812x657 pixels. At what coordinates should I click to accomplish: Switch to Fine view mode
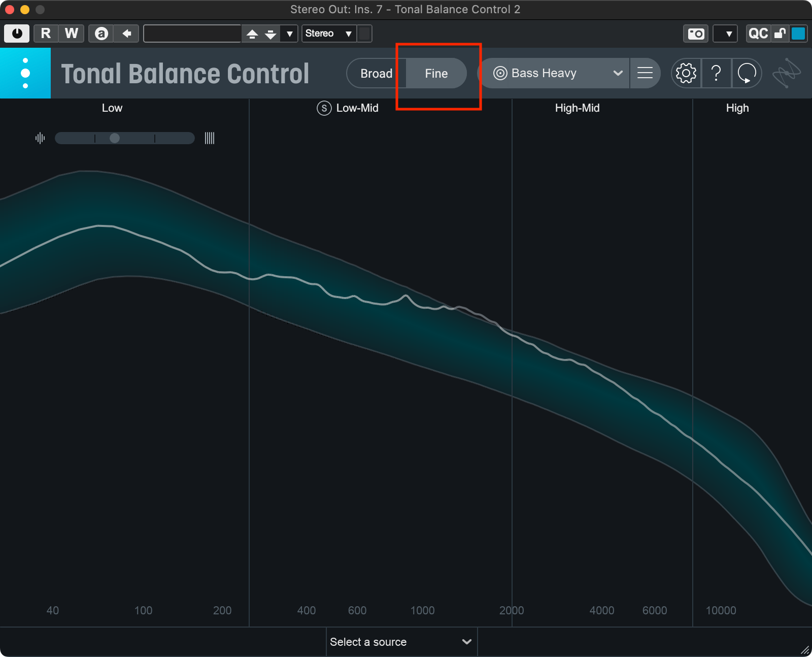point(436,73)
